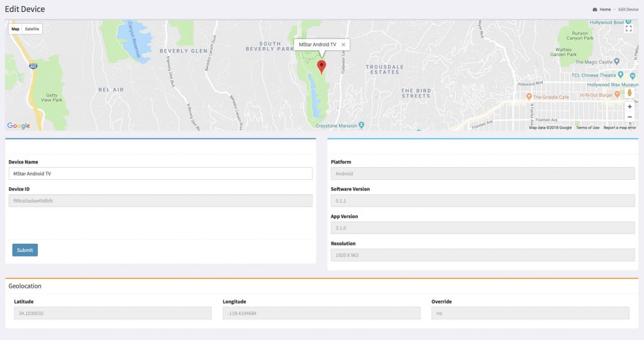Click Getty View Park label on map
This screenshot has height=340, width=644.
pos(52,97)
